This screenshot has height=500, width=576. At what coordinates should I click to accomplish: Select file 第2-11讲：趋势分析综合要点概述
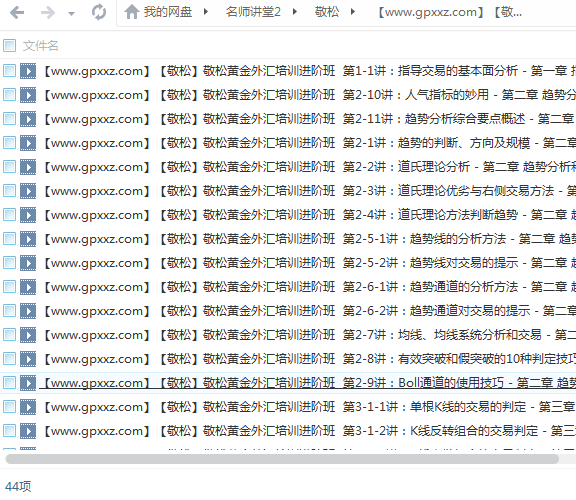point(309,119)
